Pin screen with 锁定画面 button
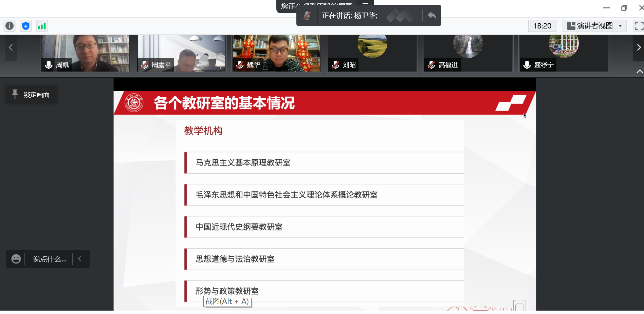The width and height of the screenshot is (644, 314). [x=31, y=95]
